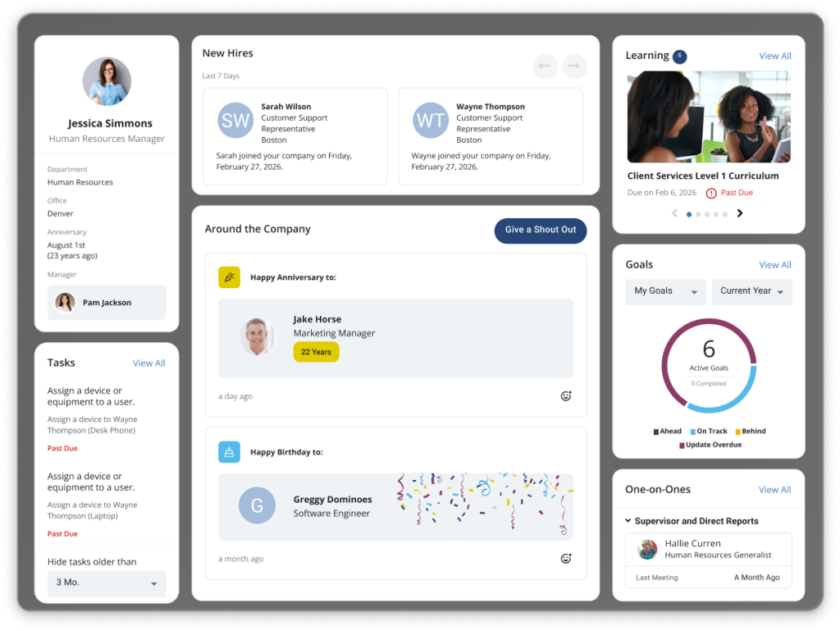Click the birthday cake icon

coord(230,452)
